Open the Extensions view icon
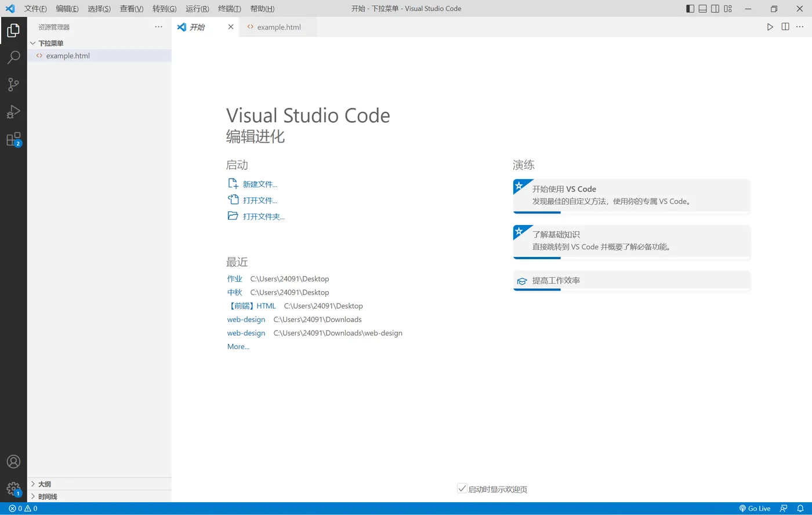The image size is (812, 515). pos(13,139)
